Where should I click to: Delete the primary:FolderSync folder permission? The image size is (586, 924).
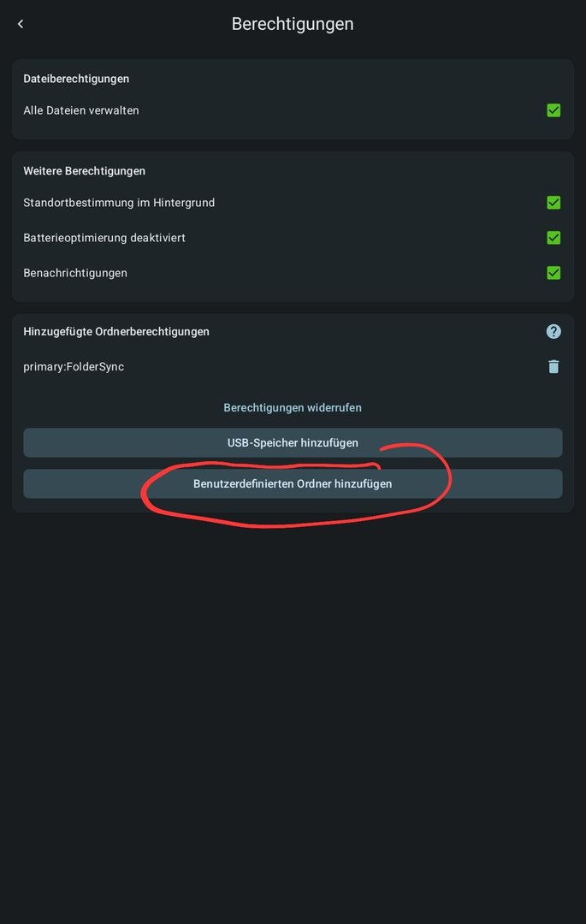coord(553,366)
